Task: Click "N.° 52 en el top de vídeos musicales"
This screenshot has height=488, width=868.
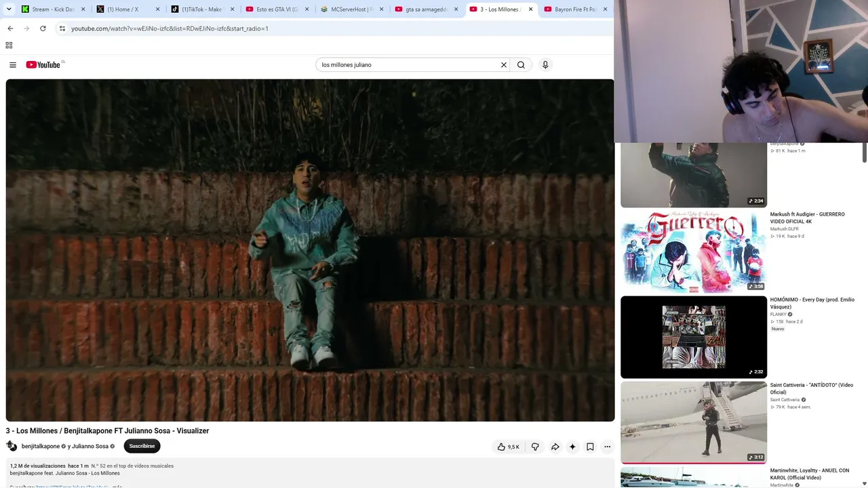Action: click(133, 466)
